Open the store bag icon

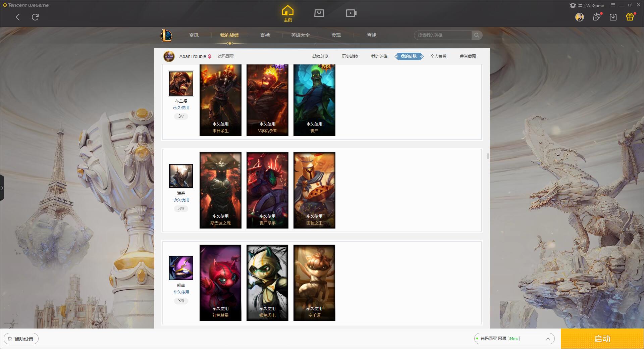tap(319, 13)
